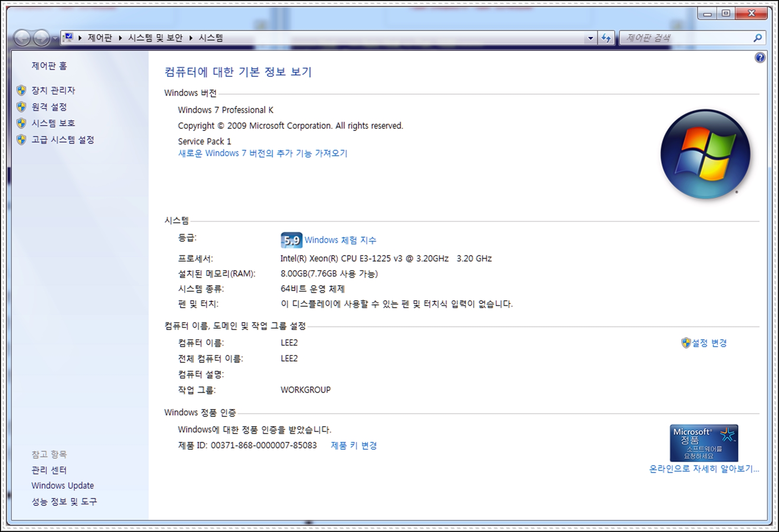Open 성능 정보 및 도구 link
Screen dimensions: 779x532
pos(64,502)
